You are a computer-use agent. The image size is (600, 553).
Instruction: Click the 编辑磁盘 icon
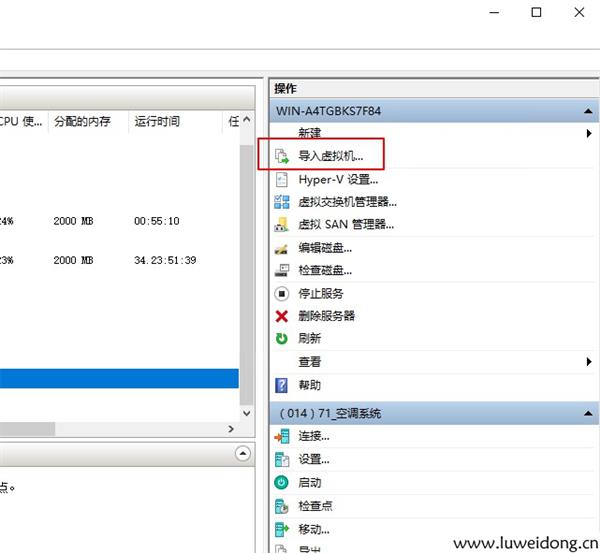(282, 248)
